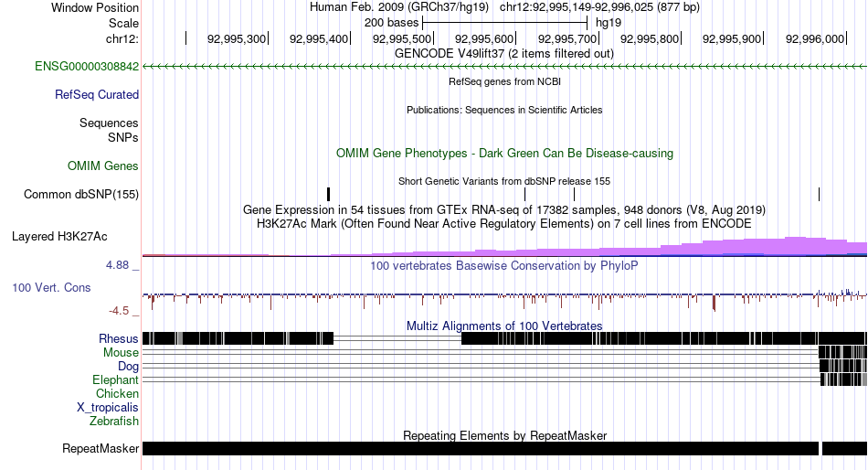Click Multiz Alignments of 100 Vertebrates title

tap(504, 326)
